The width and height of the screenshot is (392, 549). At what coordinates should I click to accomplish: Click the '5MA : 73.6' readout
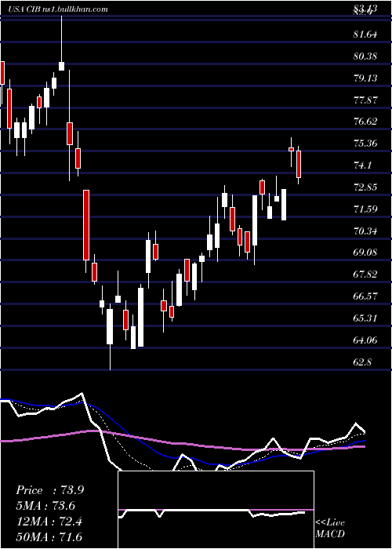click(45, 506)
